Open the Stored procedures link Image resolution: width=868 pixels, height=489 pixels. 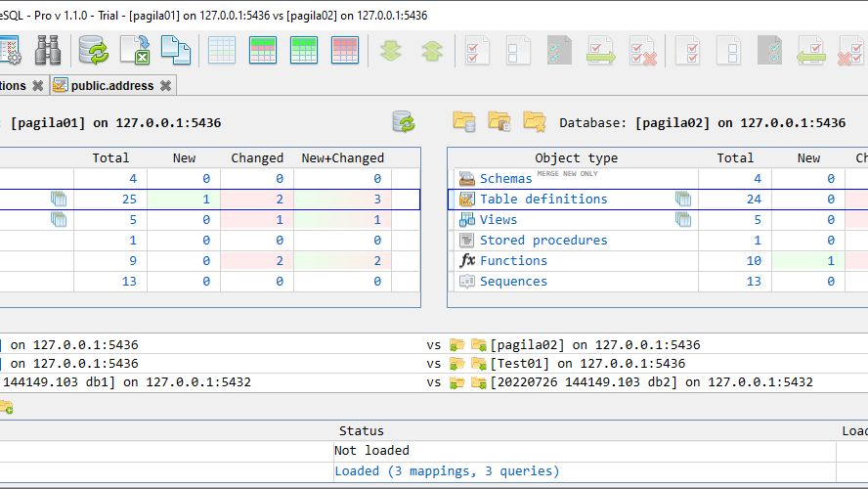point(543,241)
